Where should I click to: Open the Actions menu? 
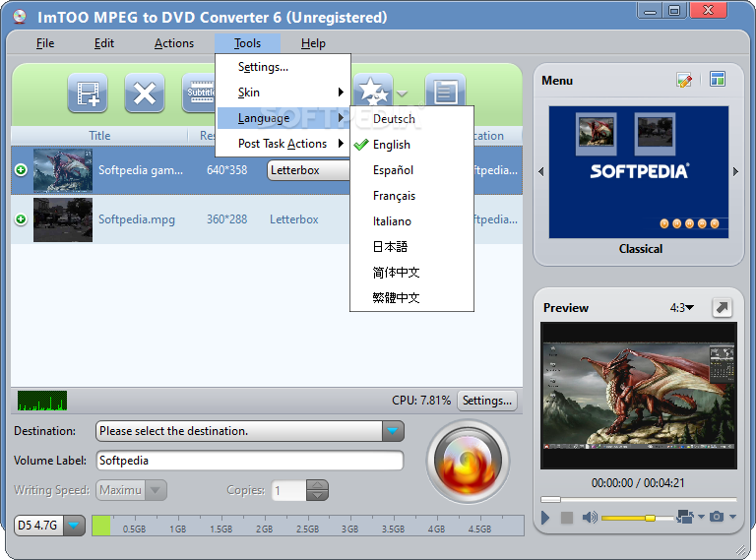point(174,43)
